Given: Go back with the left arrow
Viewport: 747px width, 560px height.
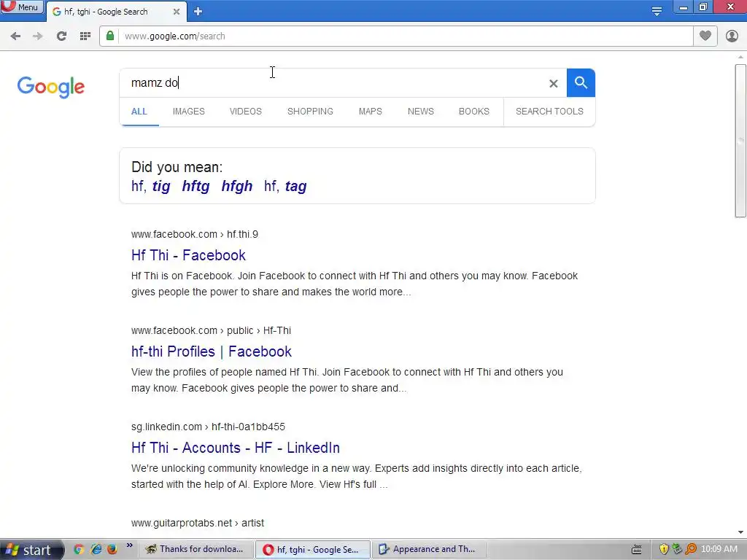Looking at the screenshot, I should [x=15, y=36].
